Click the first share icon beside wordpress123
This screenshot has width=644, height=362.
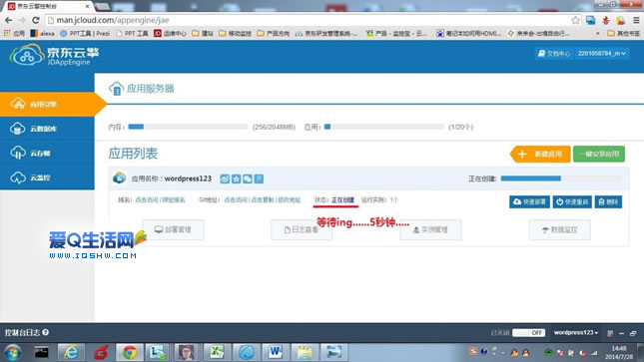pyautogui.click(x=225, y=179)
